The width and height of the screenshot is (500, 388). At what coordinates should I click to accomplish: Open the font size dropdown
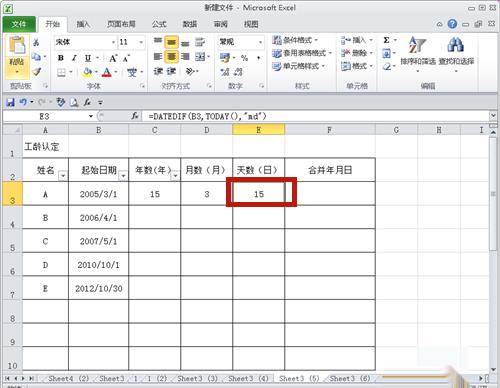141,42
